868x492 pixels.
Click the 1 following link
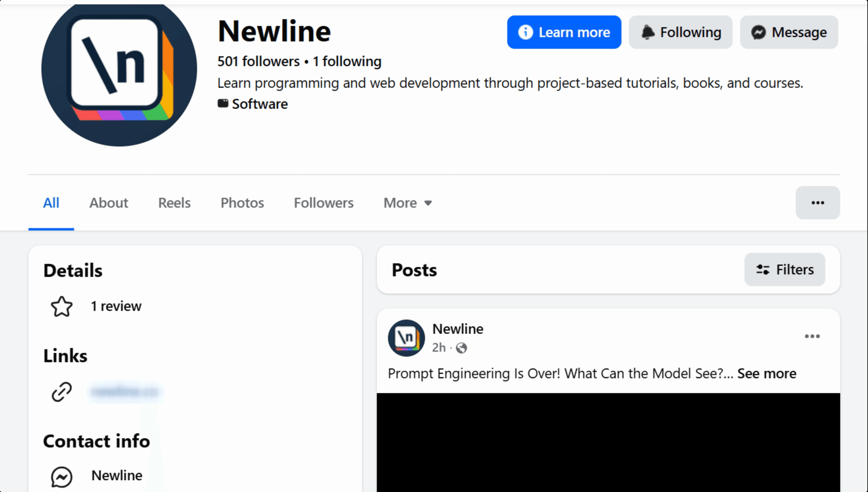pyautogui.click(x=347, y=61)
